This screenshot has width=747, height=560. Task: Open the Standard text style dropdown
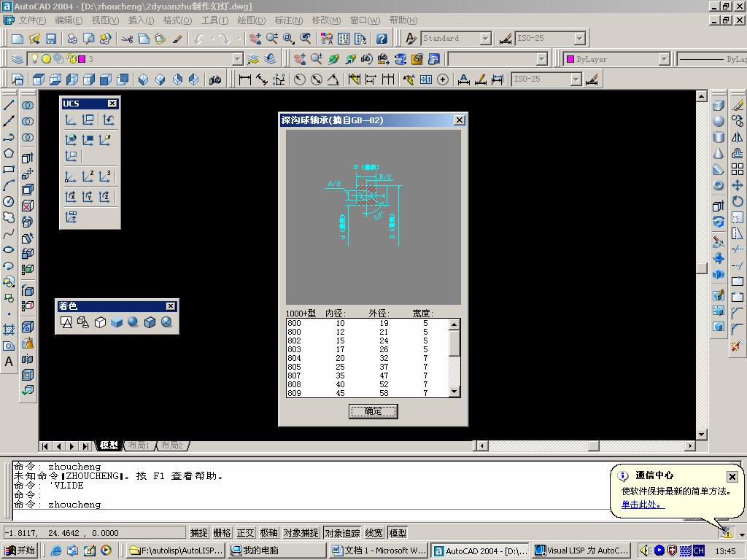coord(485,39)
